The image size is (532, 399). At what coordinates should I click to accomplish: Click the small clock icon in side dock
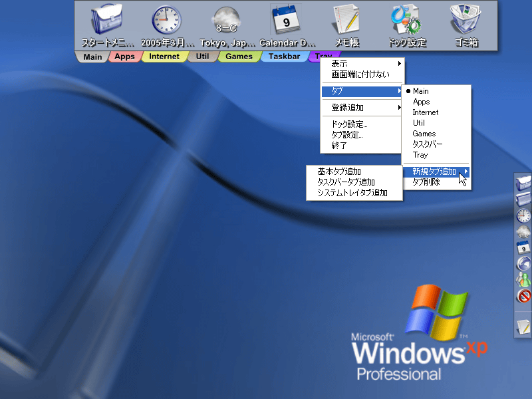tap(523, 215)
